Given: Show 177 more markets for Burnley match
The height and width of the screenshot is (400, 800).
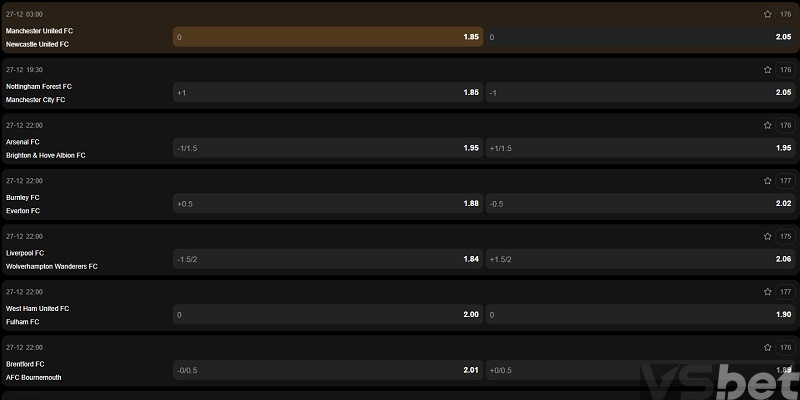Looking at the screenshot, I should pyautogui.click(x=785, y=181).
